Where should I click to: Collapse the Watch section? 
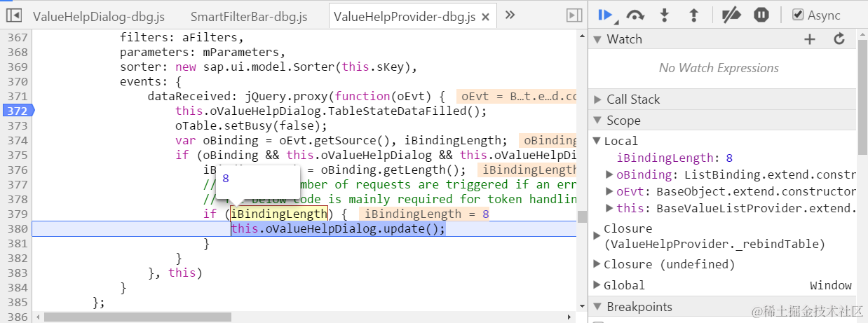[x=597, y=39]
